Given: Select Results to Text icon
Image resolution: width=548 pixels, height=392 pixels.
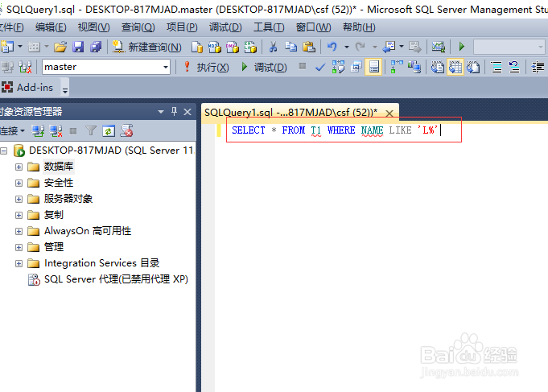Looking at the screenshot, I should tap(437, 67).
